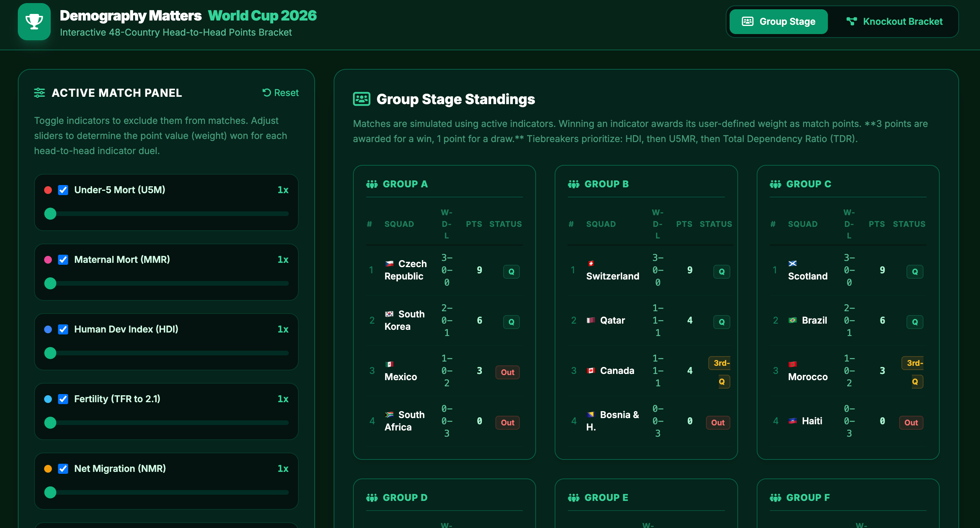Image resolution: width=980 pixels, height=528 pixels.
Task: Click the Active Match Panel sliders icon
Action: tap(39, 93)
